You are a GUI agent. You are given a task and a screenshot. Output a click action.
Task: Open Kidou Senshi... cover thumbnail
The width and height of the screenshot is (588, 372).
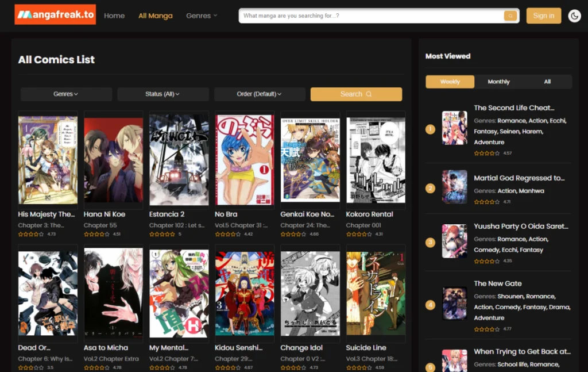(245, 294)
